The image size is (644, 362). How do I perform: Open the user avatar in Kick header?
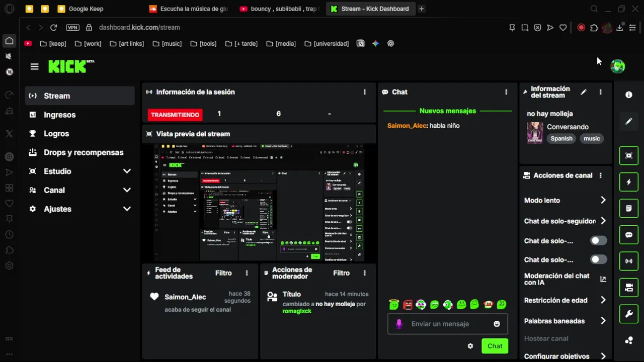(617, 66)
